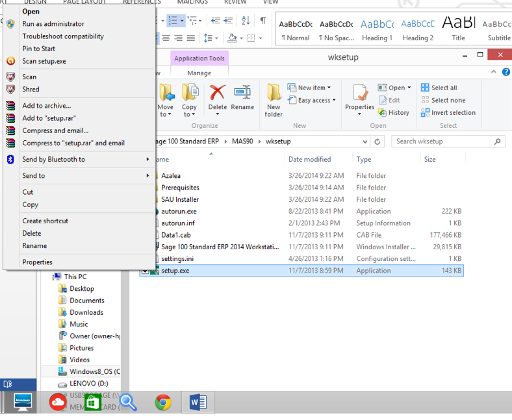512x420 pixels.
Task: Click Word align right icon
Action: (178, 38)
